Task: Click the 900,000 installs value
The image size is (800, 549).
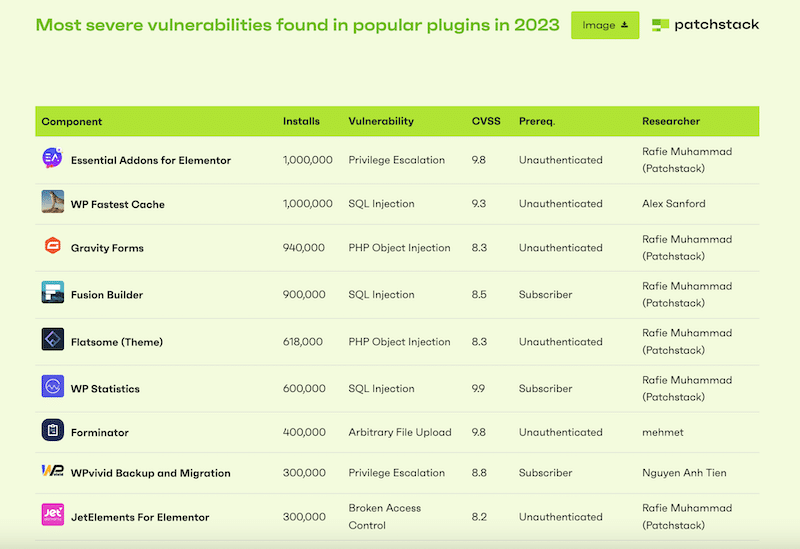Action: pyautogui.click(x=304, y=294)
